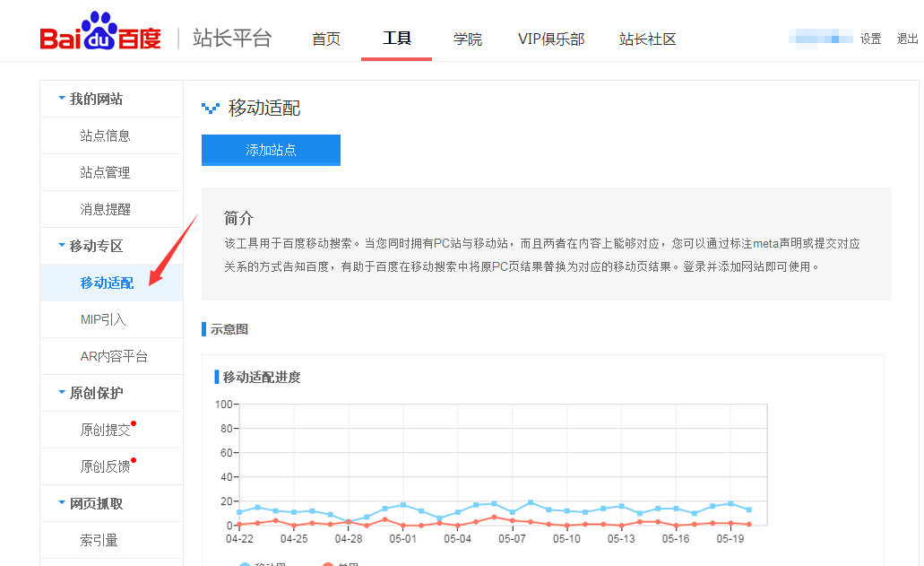Viewport: 924px width, 566px height.
Task: Open 消息提醒 in the sidebar
Action: tap(105, 209)
